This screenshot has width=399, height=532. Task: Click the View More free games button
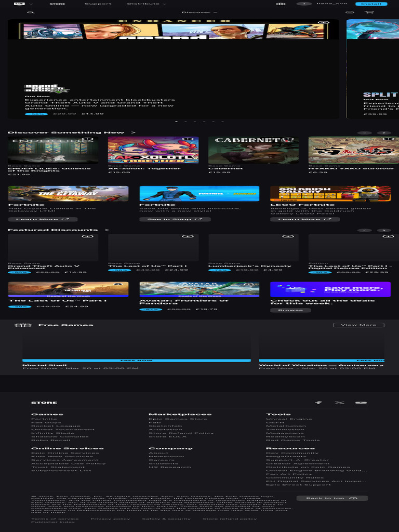[x=358, y=325]
